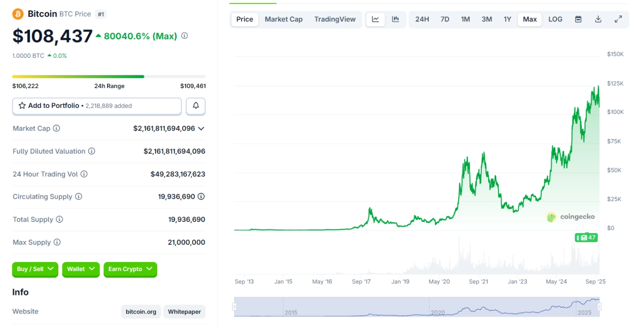
Task: Download chart data icon
Action: [x=598, y=19]
